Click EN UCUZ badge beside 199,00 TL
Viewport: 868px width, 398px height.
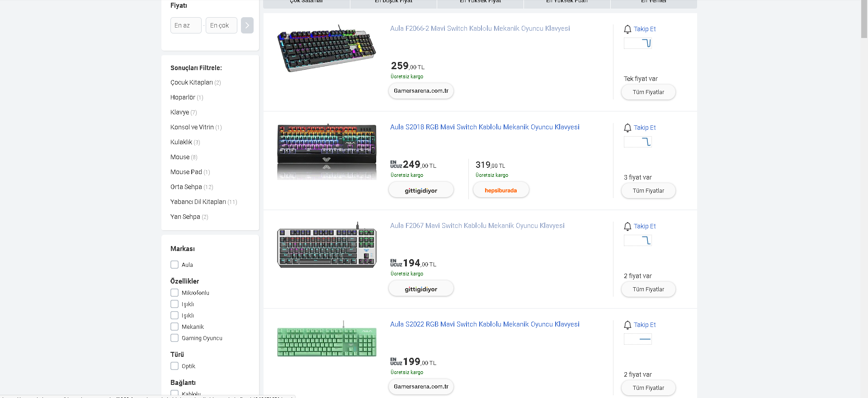(x=396, y=361)
